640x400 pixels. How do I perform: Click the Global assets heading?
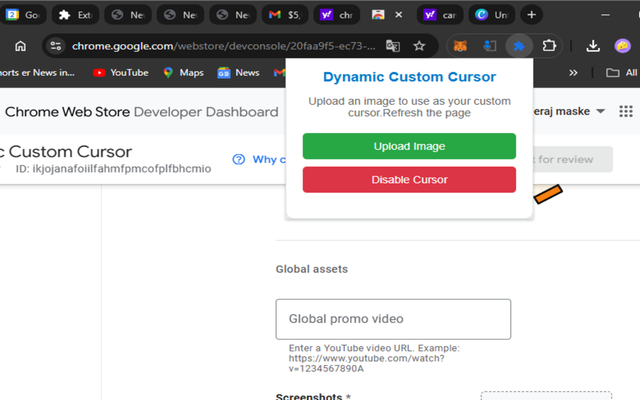[312, 269]
